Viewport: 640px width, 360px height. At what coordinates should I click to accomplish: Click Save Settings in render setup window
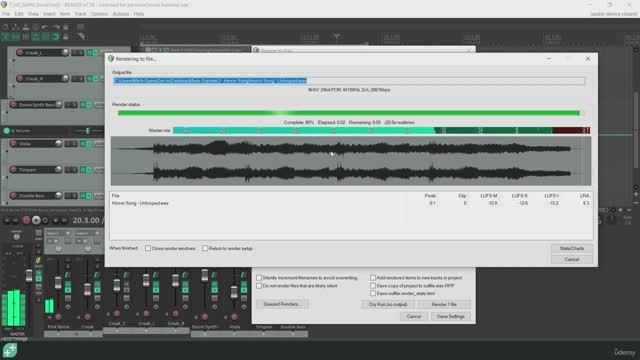click(451, 316)
